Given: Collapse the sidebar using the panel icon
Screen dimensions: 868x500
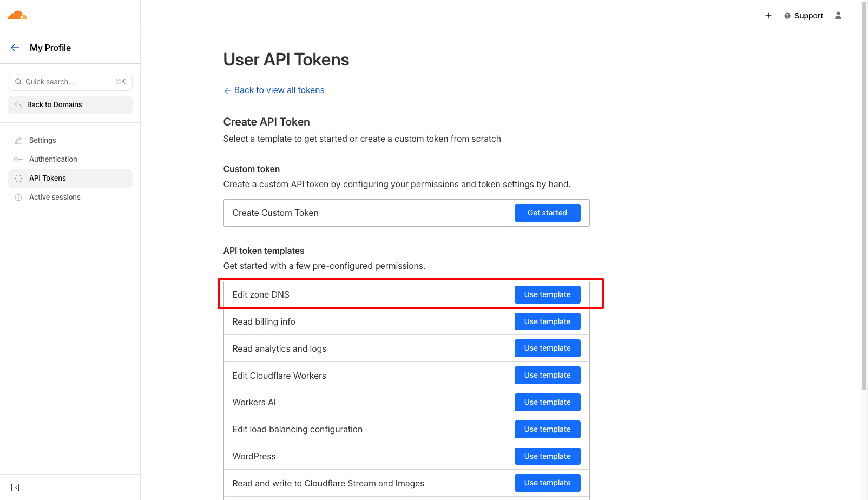Looking at the screenshot, I should [x=15, y=488].
